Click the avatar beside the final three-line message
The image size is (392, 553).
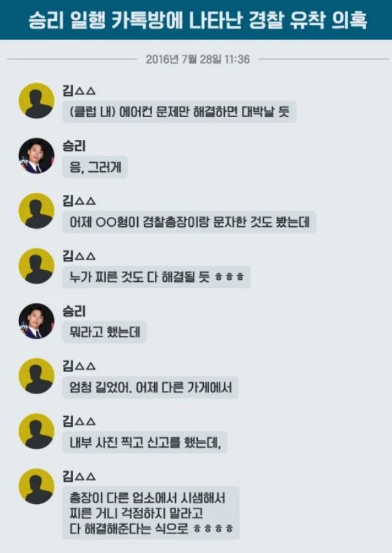[x=37, y=486]
